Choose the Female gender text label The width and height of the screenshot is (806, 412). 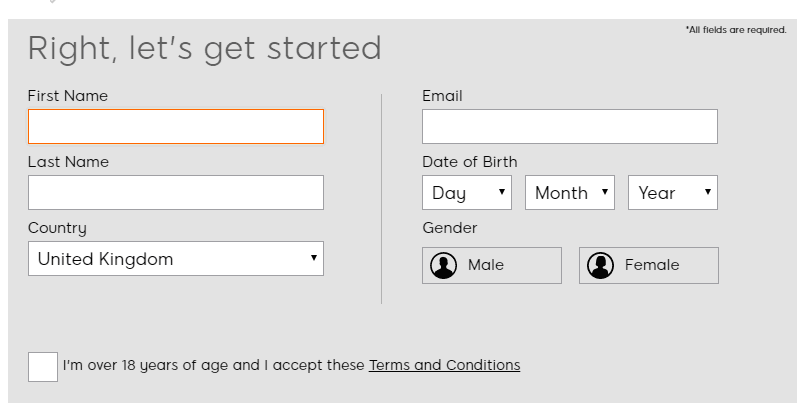click(x=652, y=265)
